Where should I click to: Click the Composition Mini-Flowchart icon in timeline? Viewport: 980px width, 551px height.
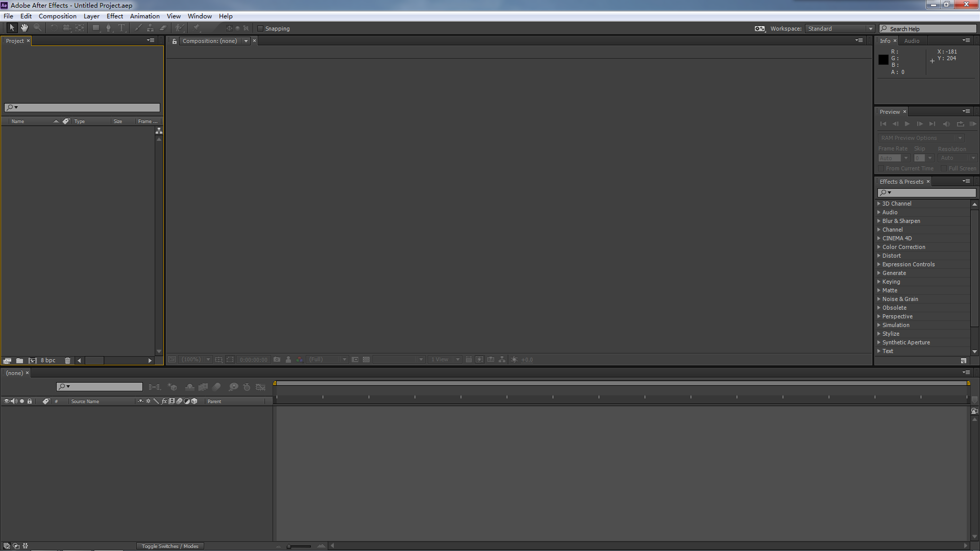(154, 387)
